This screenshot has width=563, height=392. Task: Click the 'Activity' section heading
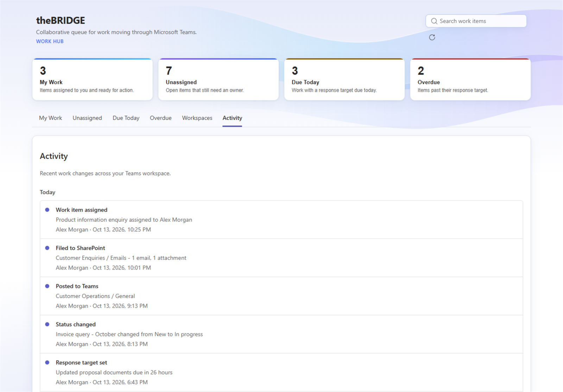[54, 156]
